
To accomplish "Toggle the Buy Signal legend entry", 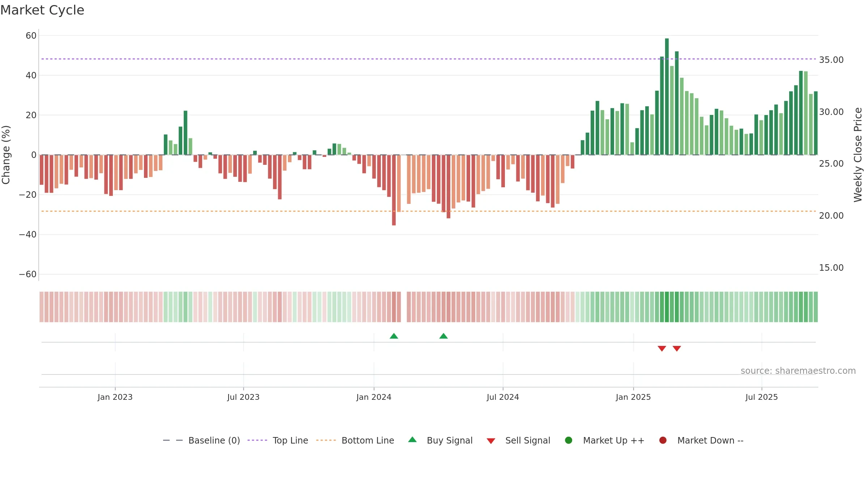I will (440, 440).
